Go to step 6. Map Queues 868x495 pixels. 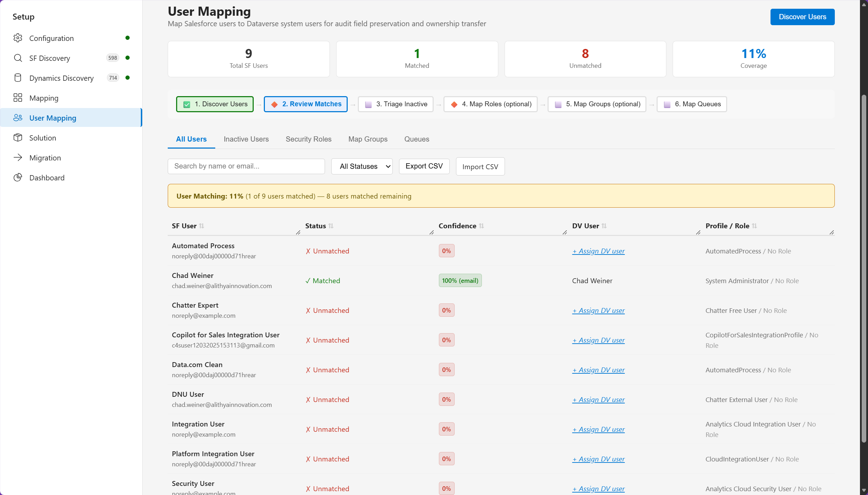click(x=692, y=104)
